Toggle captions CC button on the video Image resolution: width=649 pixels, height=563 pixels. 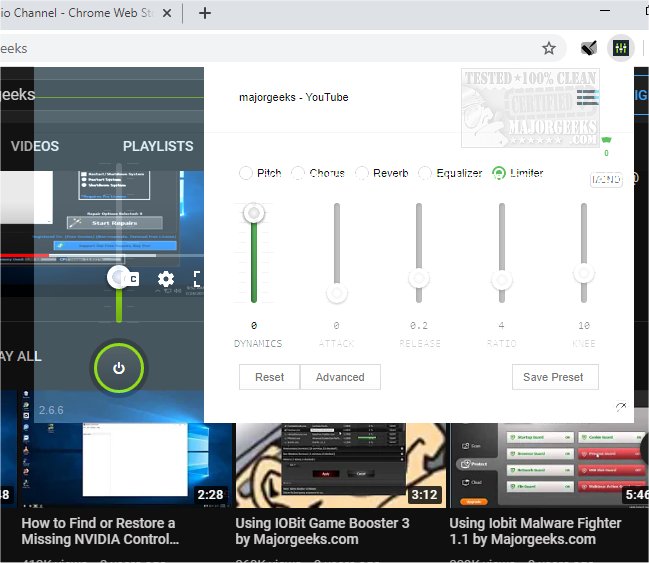[x=132, y=279]
